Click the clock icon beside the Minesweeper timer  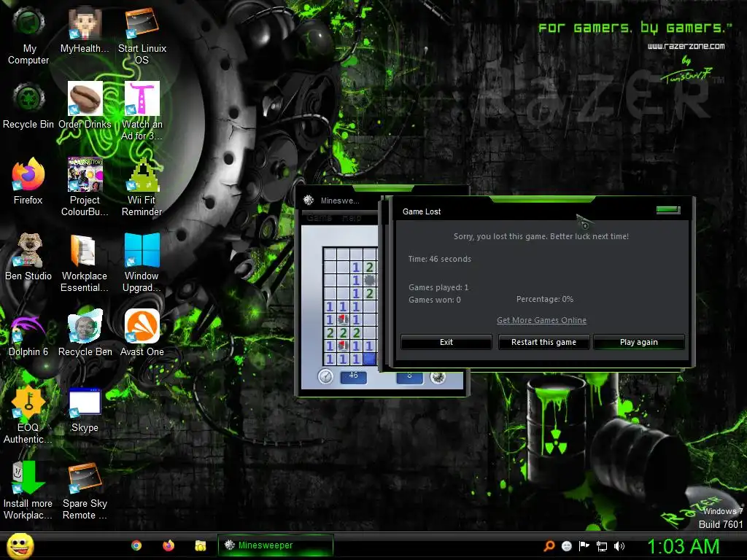coord(325,376)
